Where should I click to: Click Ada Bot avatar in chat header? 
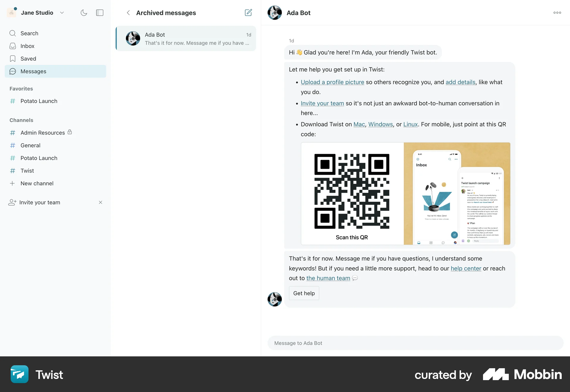click(x=274, y=13)
